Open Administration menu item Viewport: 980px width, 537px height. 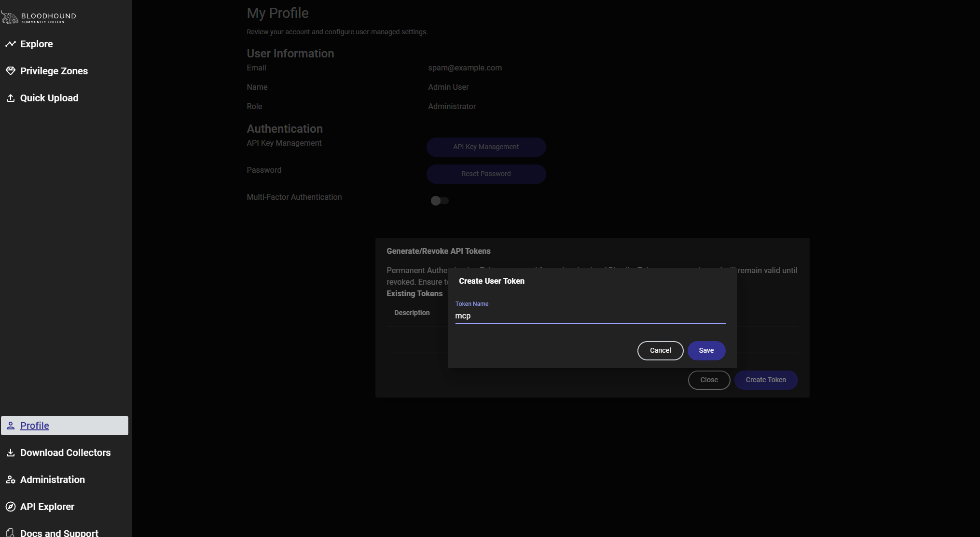52,480
